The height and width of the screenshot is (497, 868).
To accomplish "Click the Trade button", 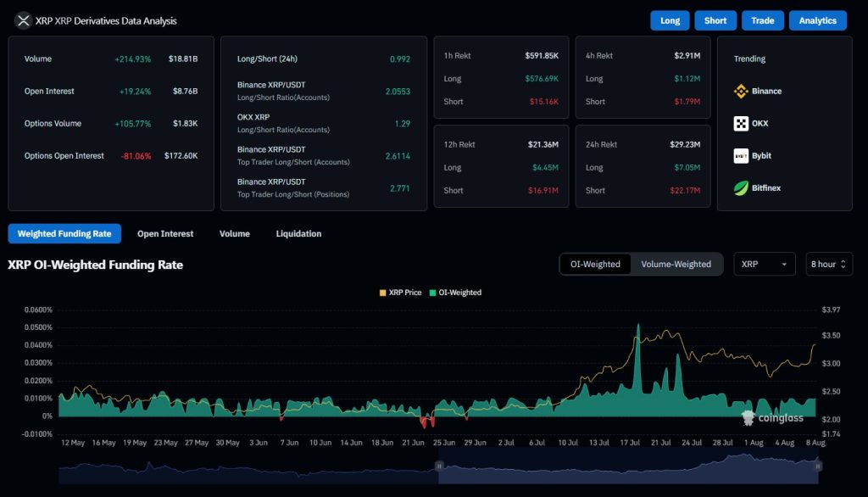I will click(x=762, y=20).
